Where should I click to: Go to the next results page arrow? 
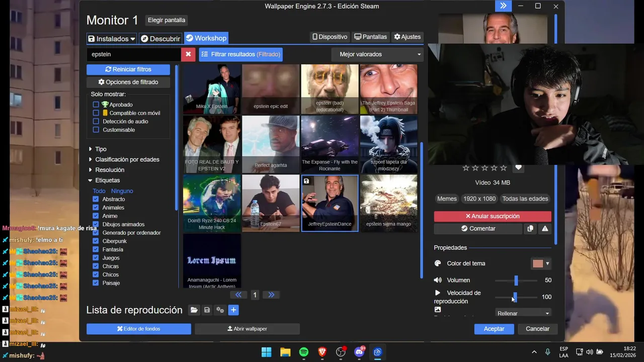point(271,295)
